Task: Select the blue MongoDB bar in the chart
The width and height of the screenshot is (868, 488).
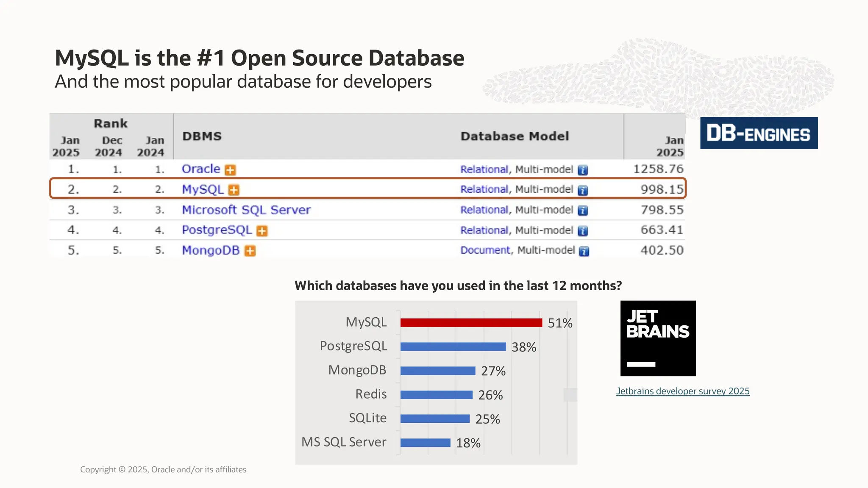Action: [x=438, y=371]
